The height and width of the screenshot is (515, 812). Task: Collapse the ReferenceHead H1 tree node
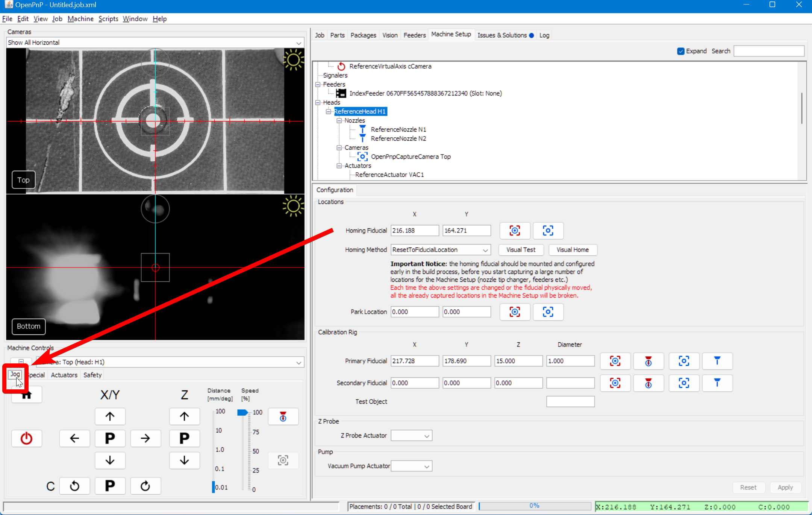pyautogui.click(x=328, y=111)
